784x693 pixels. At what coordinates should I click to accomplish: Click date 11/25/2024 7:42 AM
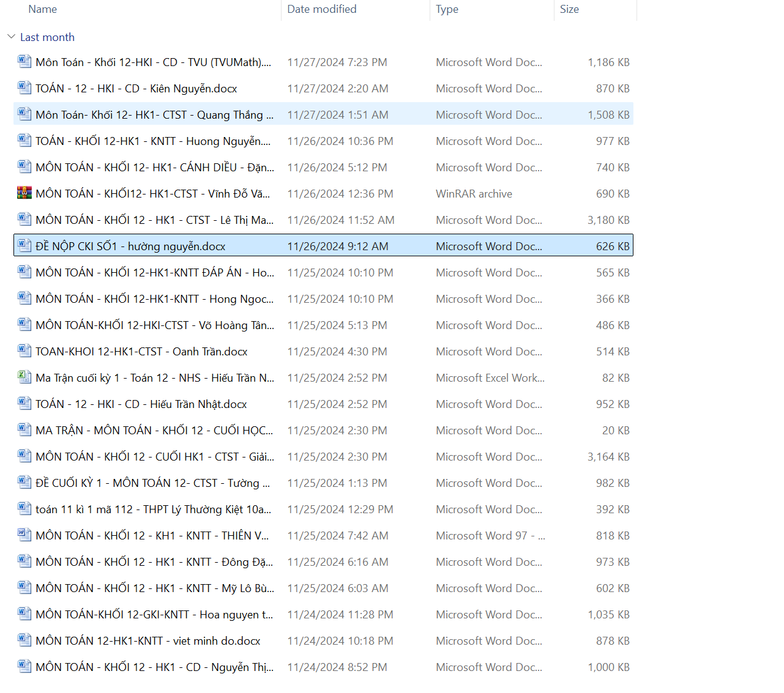[x=338, y=536]
